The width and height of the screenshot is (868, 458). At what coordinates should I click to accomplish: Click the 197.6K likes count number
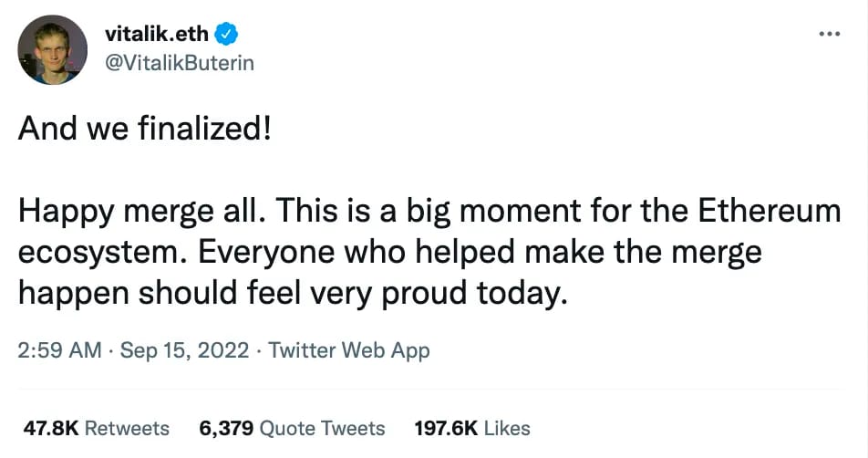(x=446, y=428)
